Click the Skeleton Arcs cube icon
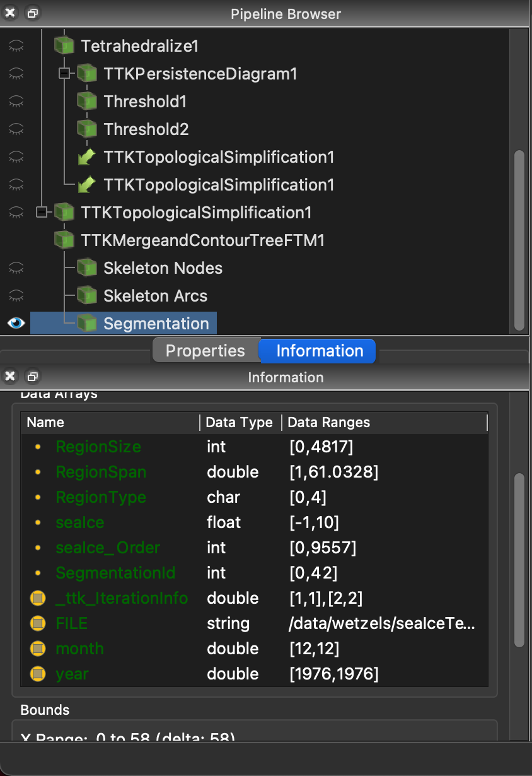This screenshot has width=532, height=776. (86, 295)
